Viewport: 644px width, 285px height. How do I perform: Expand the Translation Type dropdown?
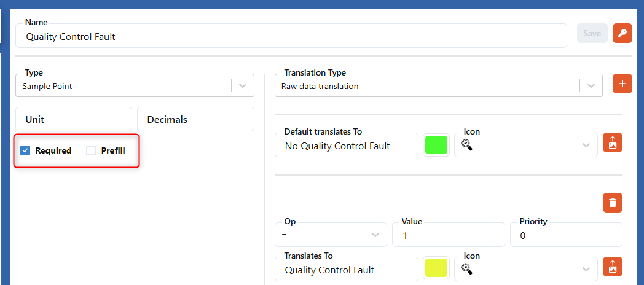[591, 86]
